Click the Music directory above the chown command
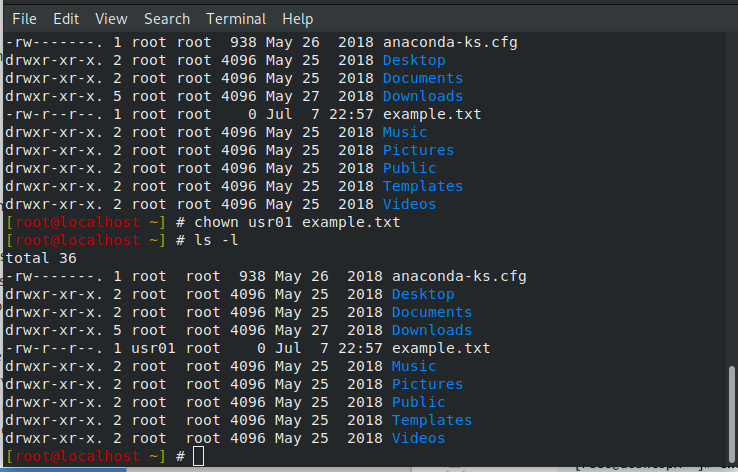The image size is (738, 472). pyautogui.click(x=404, y=132)
